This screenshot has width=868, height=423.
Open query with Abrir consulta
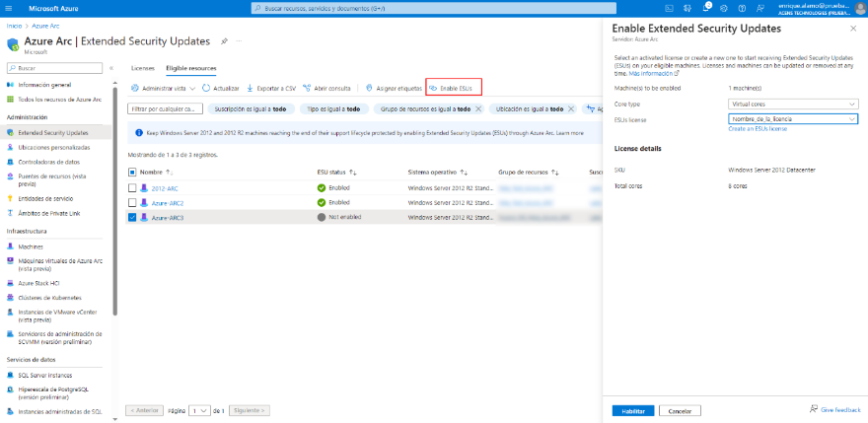coord(326,88)
